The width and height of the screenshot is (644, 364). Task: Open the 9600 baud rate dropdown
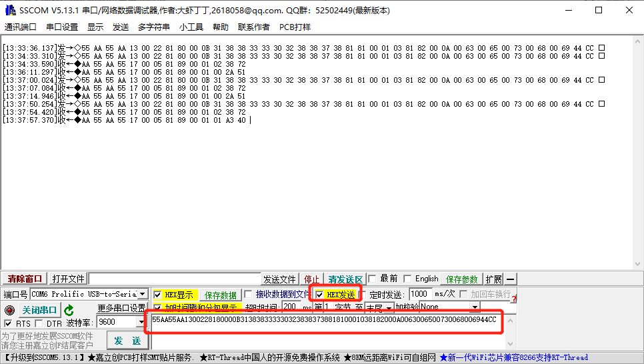142,322
